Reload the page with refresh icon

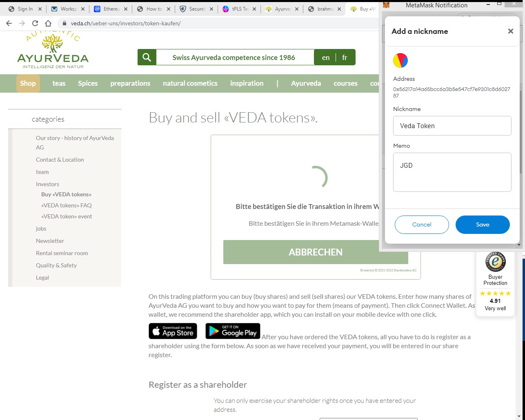click(35, 23)
